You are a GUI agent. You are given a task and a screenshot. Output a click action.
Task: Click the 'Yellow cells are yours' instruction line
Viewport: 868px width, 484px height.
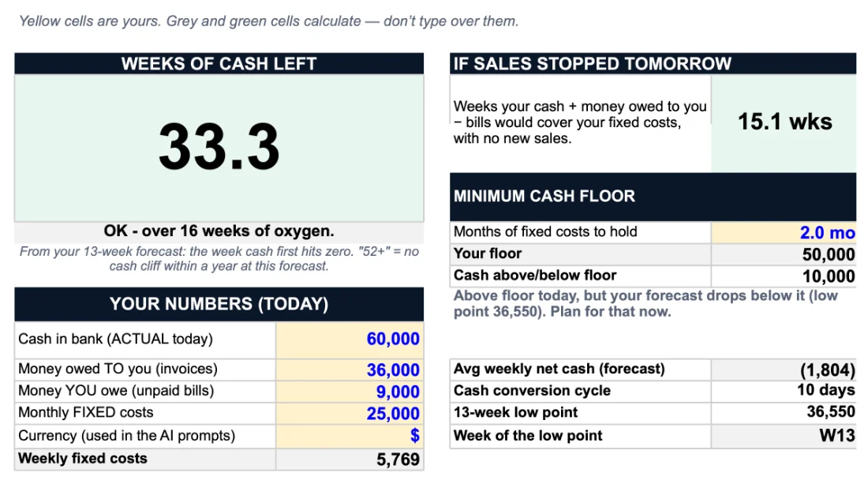269,21
